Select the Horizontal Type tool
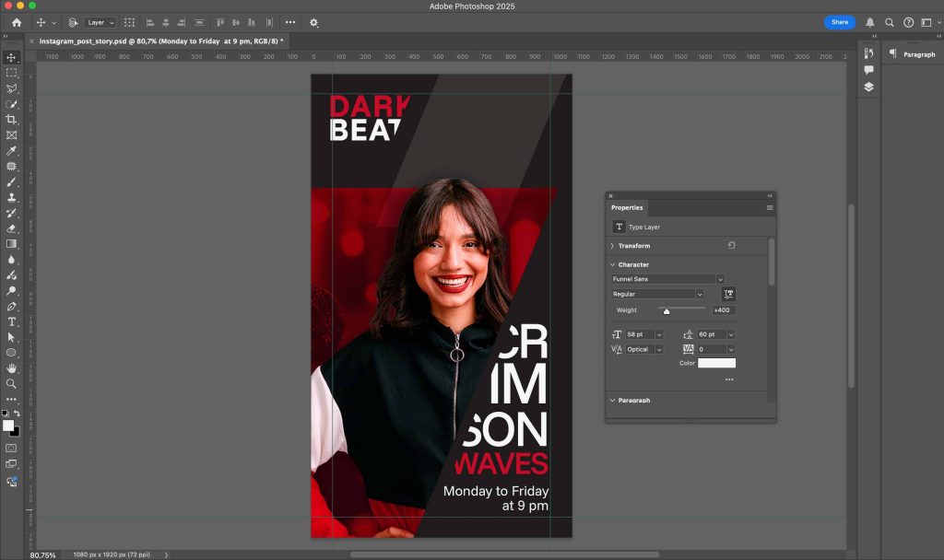Screen dimensions: 944x560 tap(12, 321)
